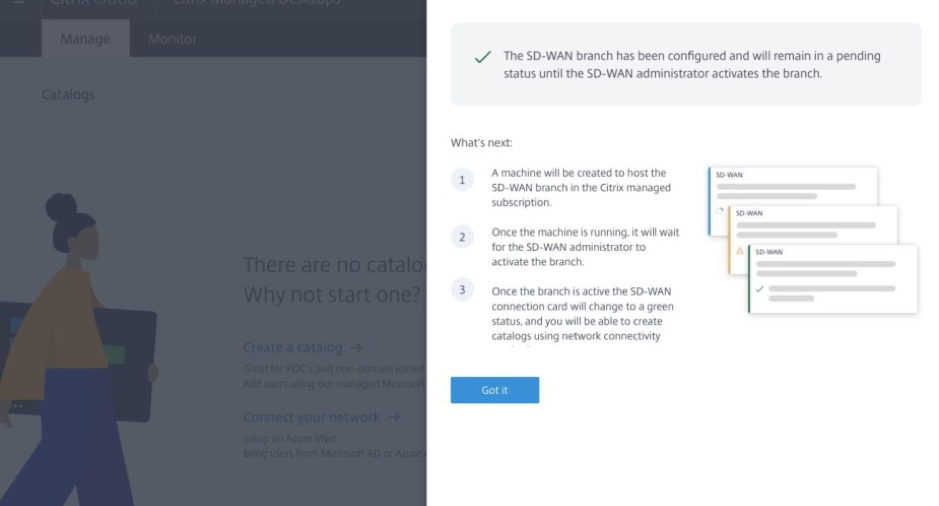Open the Manage tab

(x=85, y=39)
